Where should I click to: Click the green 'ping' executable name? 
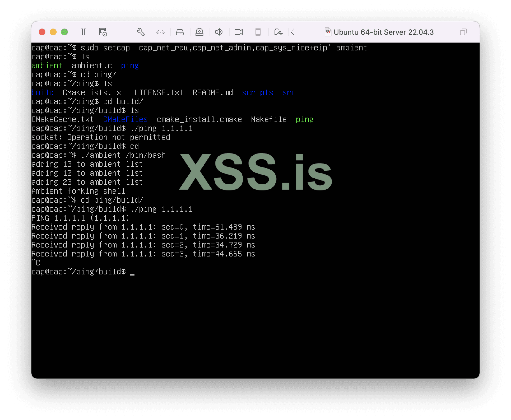click(305, 120)
